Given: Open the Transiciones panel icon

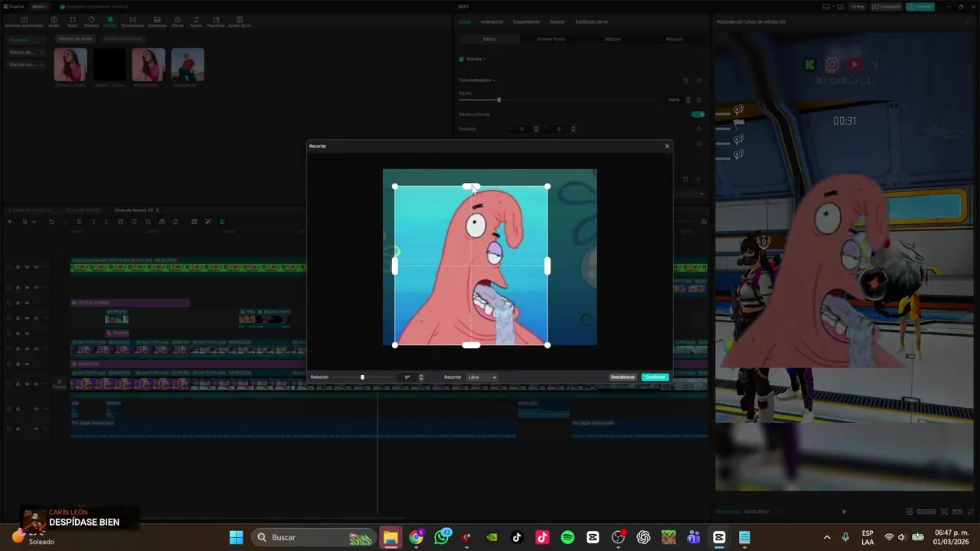Looking at the screenshot, I should click(132, 21).
